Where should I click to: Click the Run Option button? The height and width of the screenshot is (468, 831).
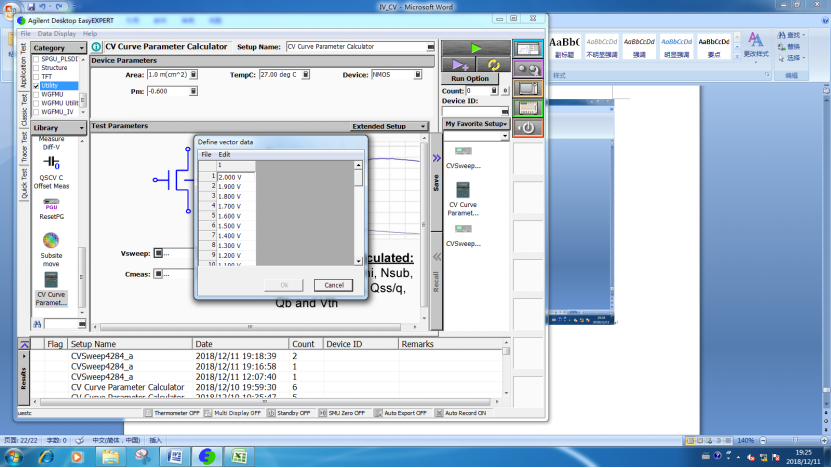(470, 78)
